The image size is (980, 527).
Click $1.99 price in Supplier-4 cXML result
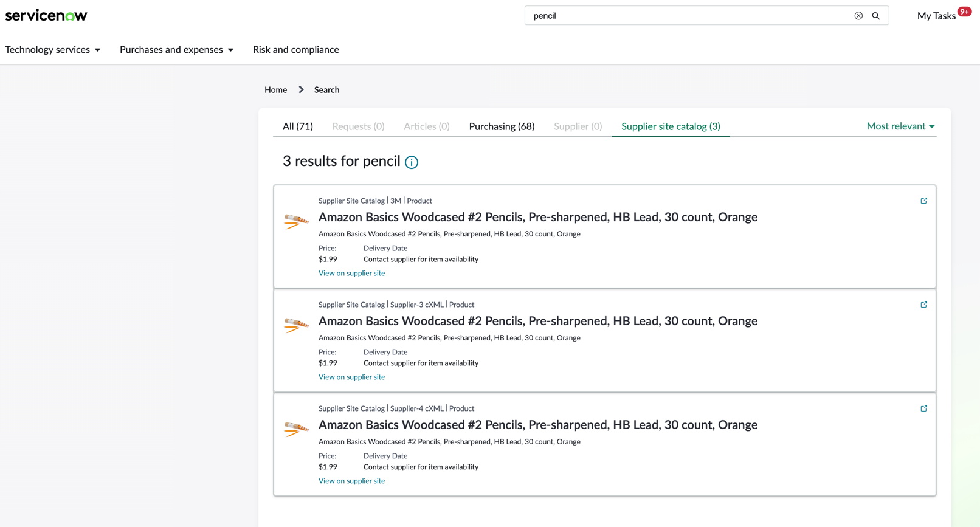pyautogui.click(x=328, y=467)
